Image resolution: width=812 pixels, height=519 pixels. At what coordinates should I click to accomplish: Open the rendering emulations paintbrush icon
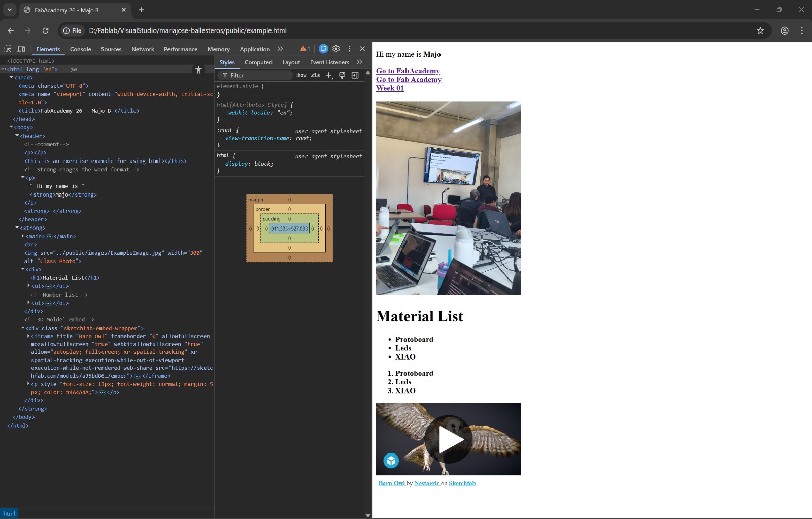click(x=342, y=75)
